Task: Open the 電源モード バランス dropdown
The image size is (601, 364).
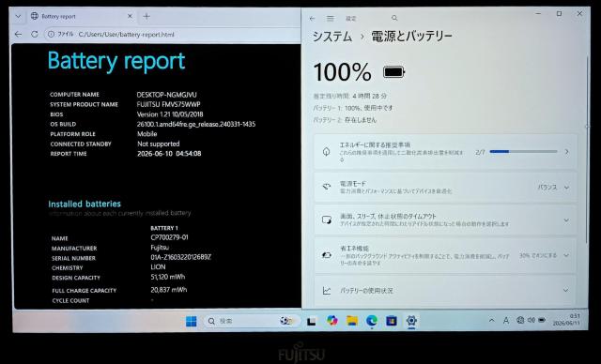Action: (x=553, y=188)
